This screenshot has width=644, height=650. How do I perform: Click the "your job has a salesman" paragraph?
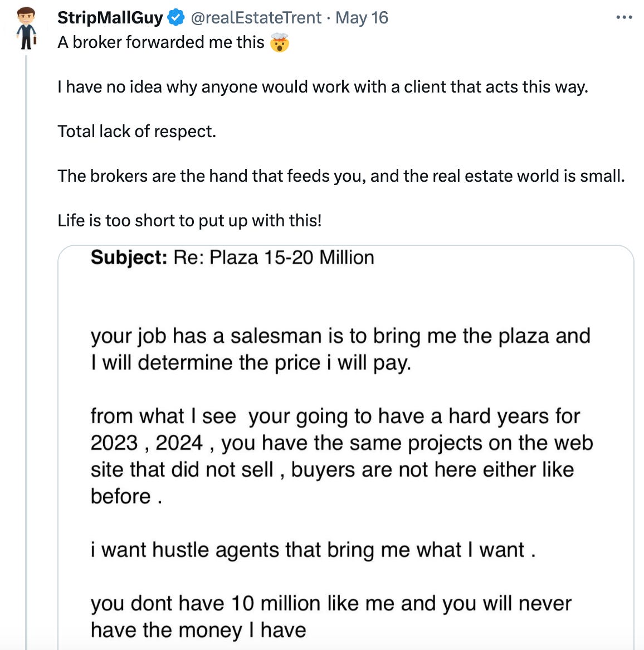(340, 349)
